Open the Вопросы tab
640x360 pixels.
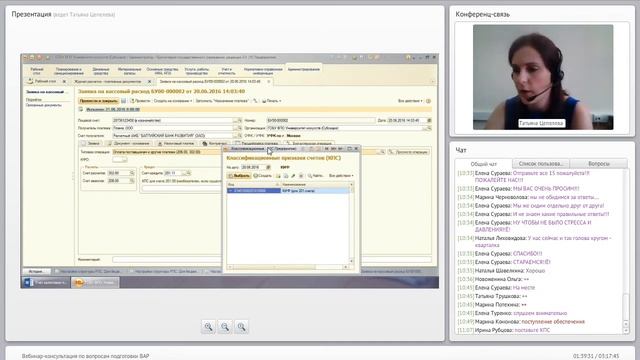pos(599,164)
